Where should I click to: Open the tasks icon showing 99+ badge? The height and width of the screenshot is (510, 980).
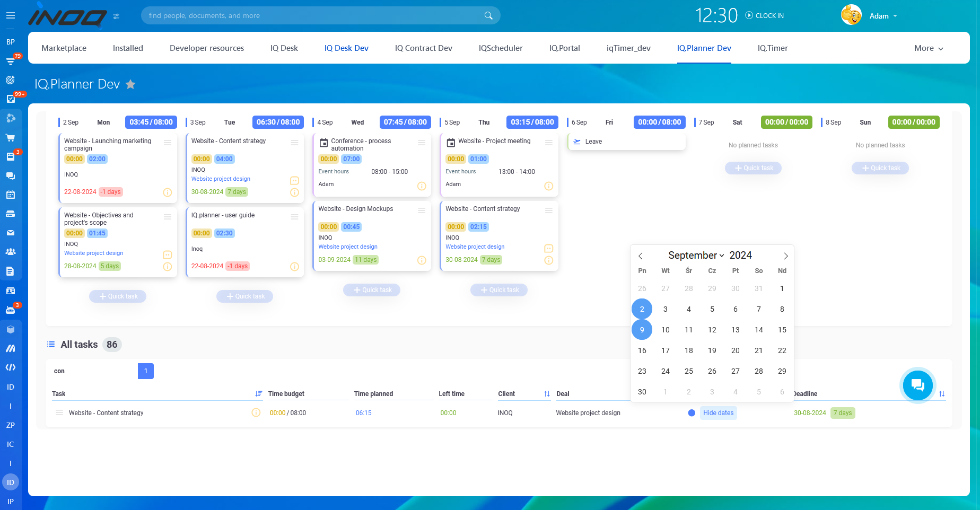coord(11,99)
